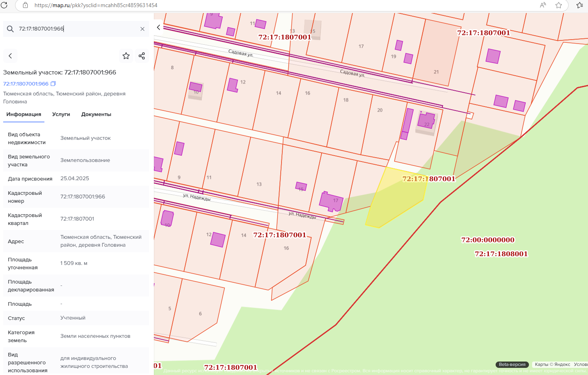Click the Beta-версия badge
The height and width of the screenshot is (375, 588).
pos(512,364)
